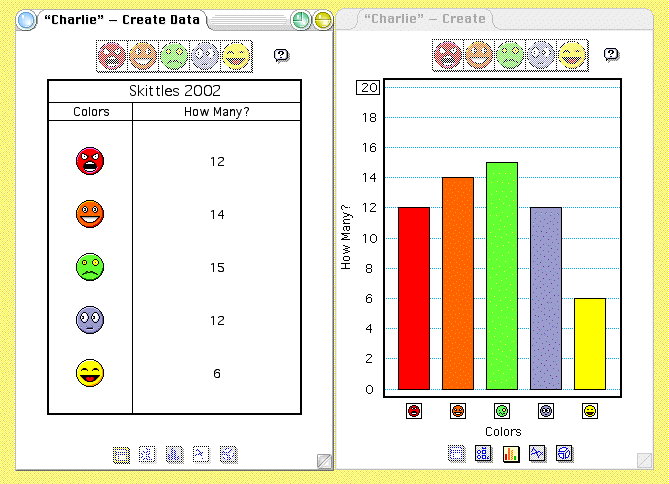Switch to picture graph in Create Data window
This screenshot has width=669, height=484.
pos(148,455)
